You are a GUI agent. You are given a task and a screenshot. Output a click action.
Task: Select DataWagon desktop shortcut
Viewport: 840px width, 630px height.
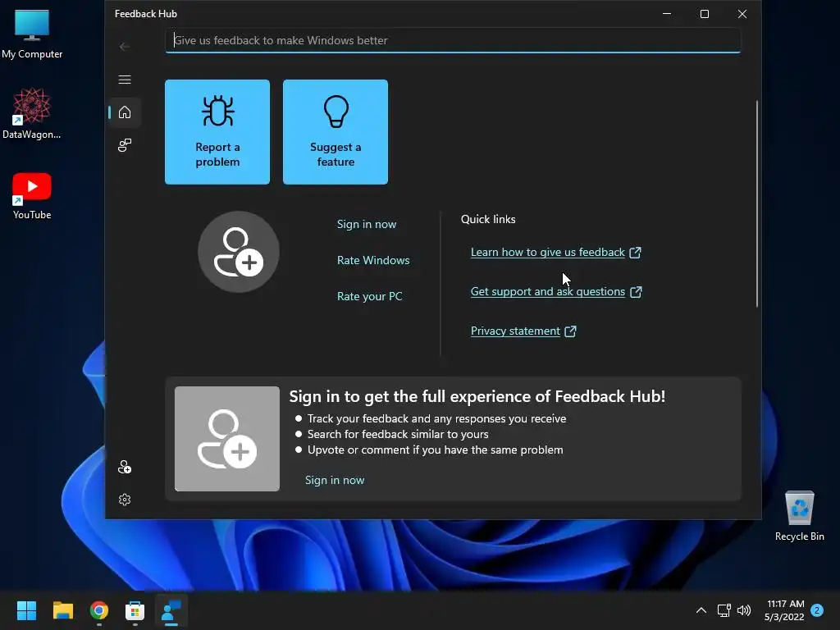32,113
